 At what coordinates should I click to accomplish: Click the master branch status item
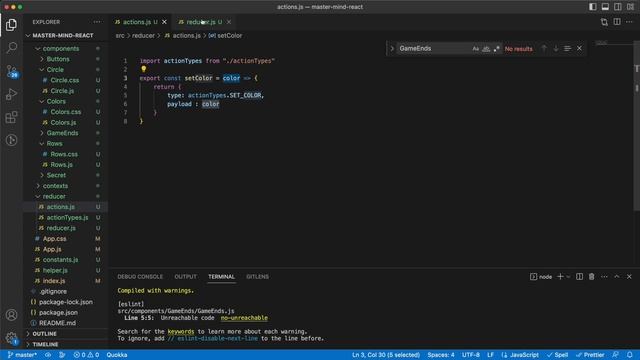pyautogui.click(x=22, y=355)
